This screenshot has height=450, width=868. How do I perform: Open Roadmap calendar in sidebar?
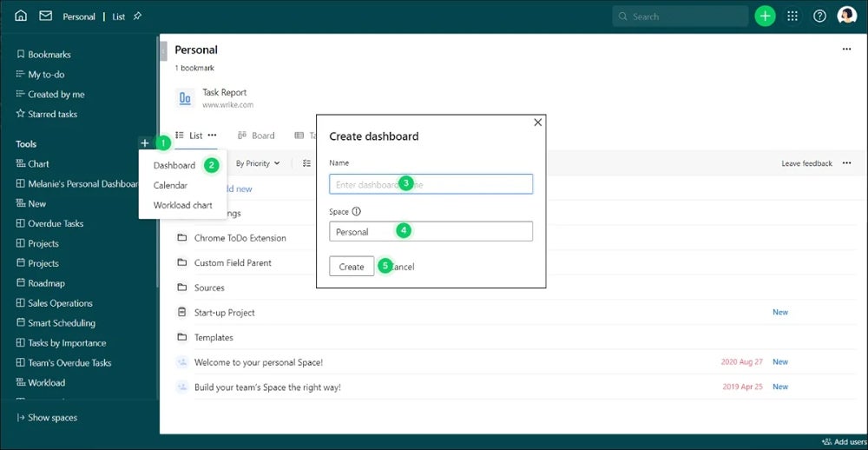point(41,283)
